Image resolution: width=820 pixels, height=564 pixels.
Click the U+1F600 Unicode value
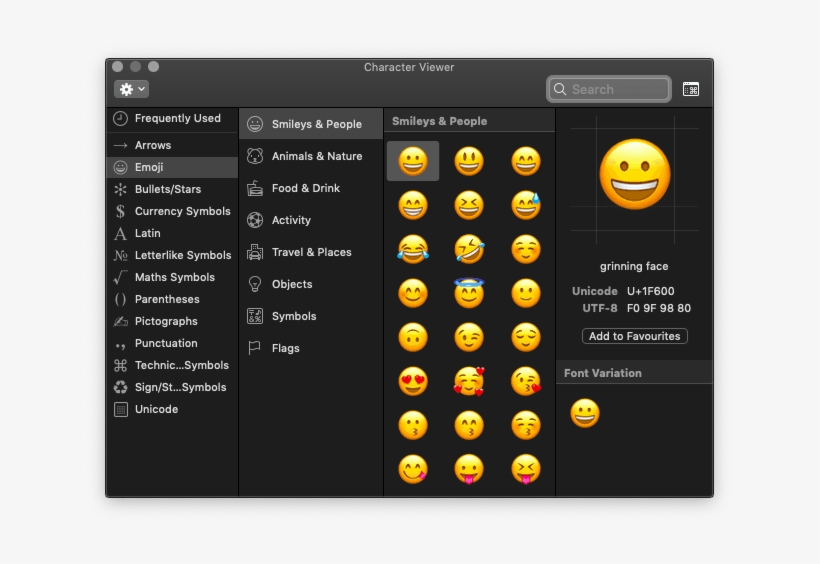point(651,291)
